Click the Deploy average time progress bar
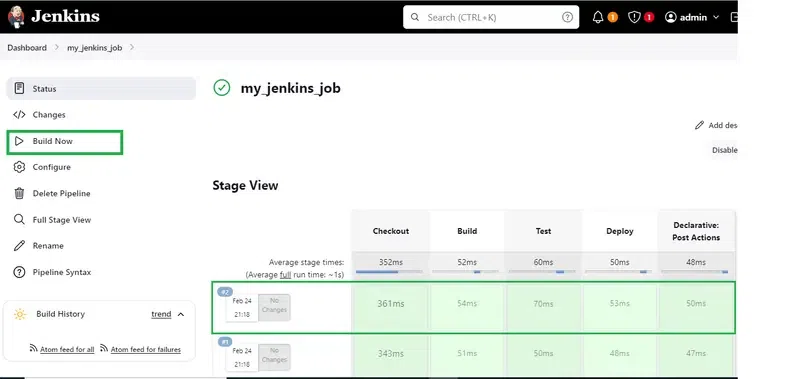Screen dimensions: 800x379 tap(618, 272)
